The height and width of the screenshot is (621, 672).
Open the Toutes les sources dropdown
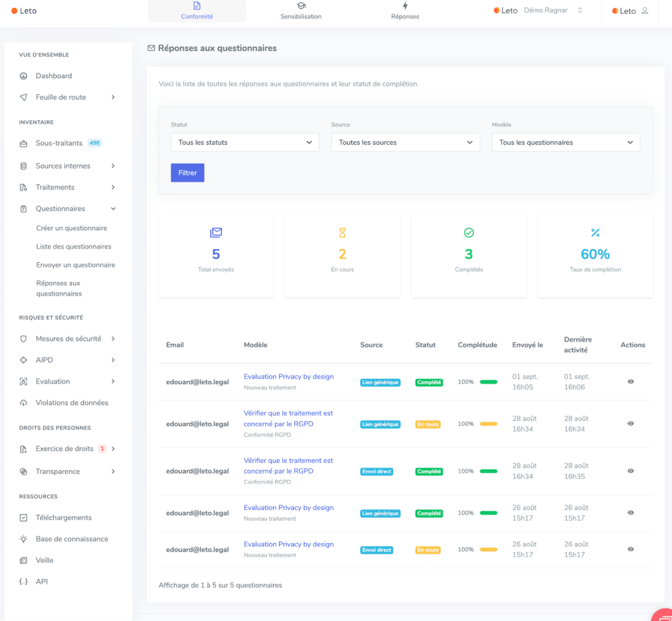pos(405,142)
